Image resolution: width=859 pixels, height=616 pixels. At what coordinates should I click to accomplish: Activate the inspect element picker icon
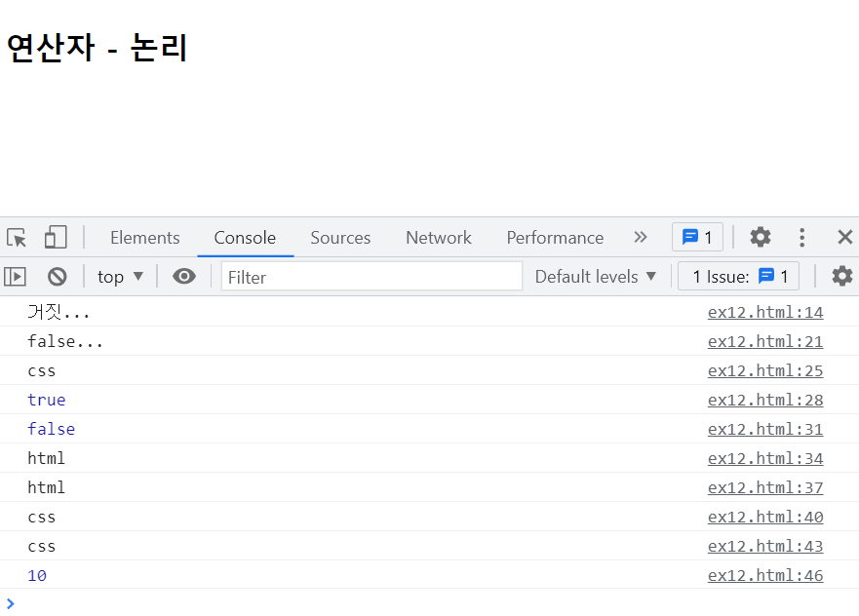17,238
